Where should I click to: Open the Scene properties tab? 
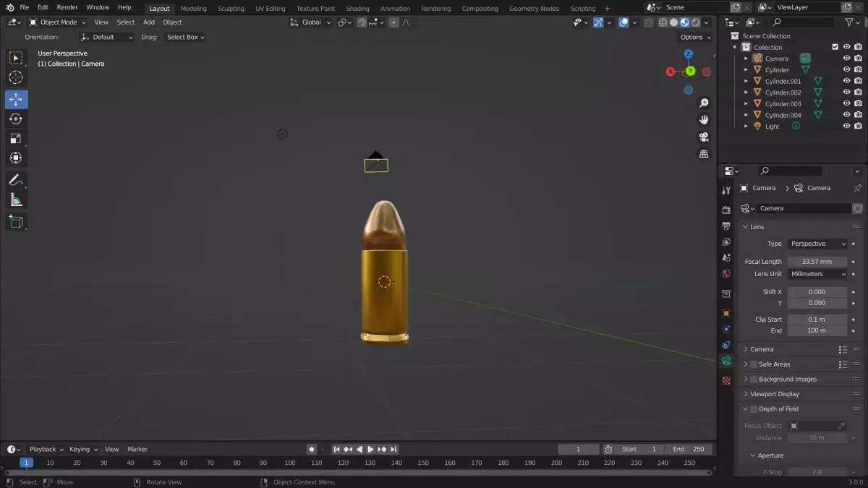726,257
